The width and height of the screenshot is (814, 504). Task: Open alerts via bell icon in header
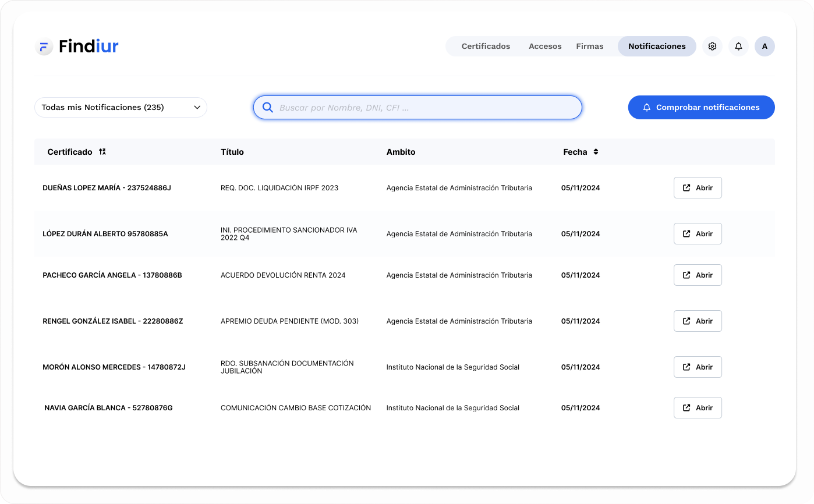[738, 47]
